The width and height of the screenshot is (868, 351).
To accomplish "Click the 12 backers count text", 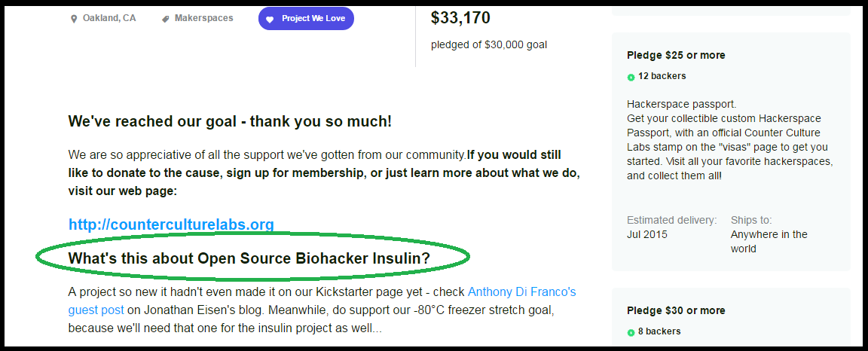I will coord(662,76).
